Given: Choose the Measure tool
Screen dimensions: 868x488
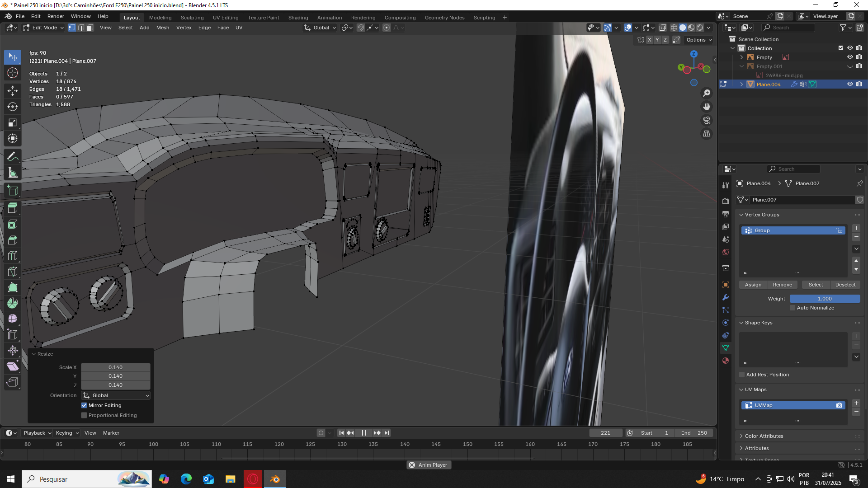Looking at the screenshot, I should pyautogui.click(x=13, y=173).
